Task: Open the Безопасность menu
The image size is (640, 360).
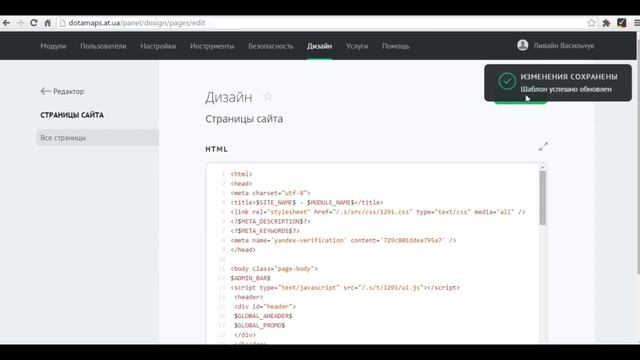Action: (271, 46)
